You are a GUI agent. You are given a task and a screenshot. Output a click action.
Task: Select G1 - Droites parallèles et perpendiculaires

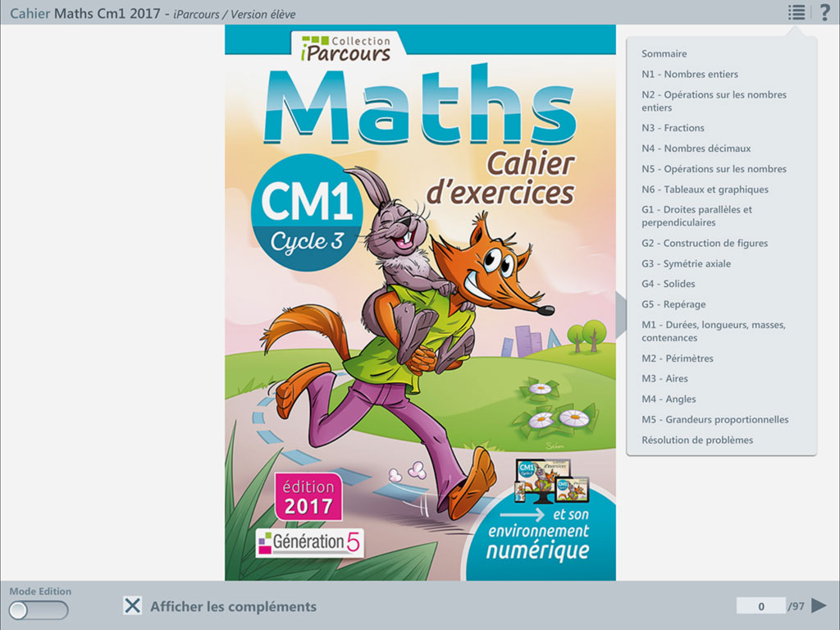click(x=697, y=216)
